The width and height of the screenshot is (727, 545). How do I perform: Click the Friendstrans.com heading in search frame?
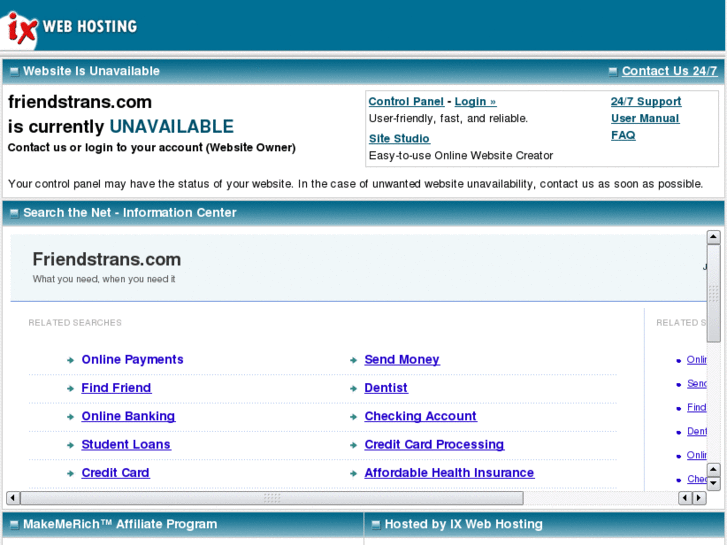107,259
